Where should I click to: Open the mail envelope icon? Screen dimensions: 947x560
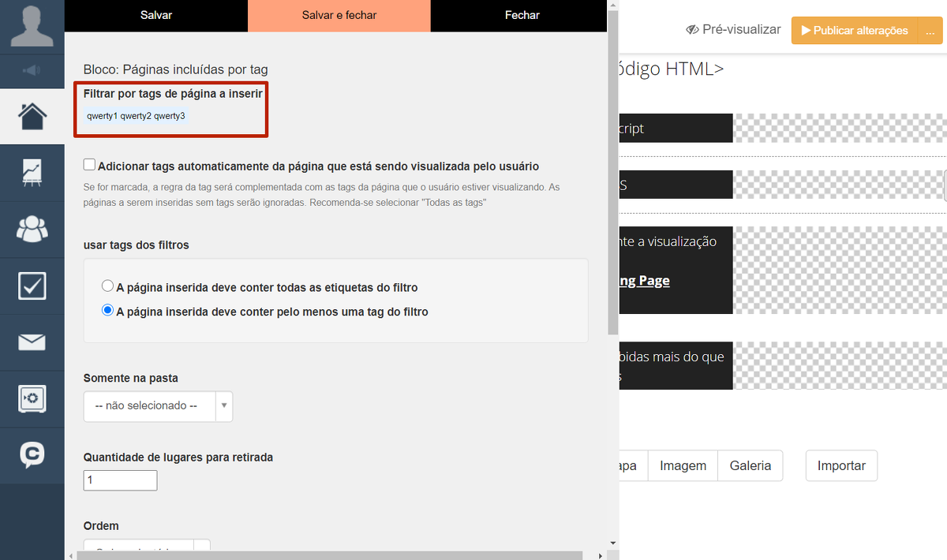point(32,342)
